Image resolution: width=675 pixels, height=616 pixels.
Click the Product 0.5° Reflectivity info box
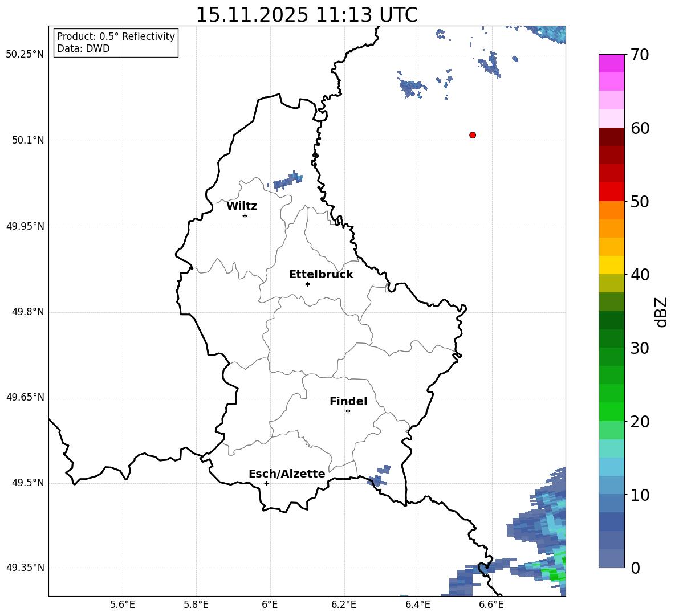click(116, 43)
